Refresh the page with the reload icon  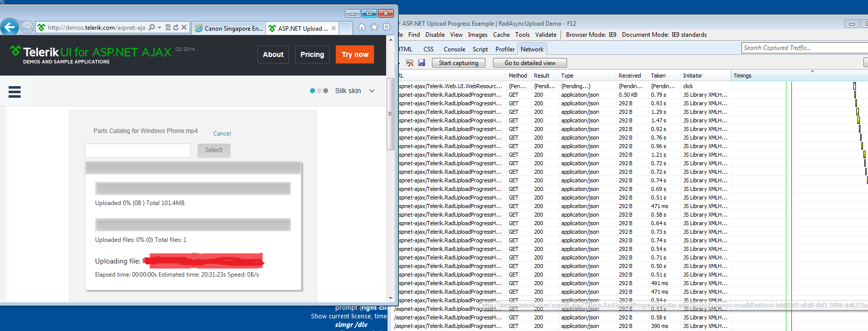[176, 28]
